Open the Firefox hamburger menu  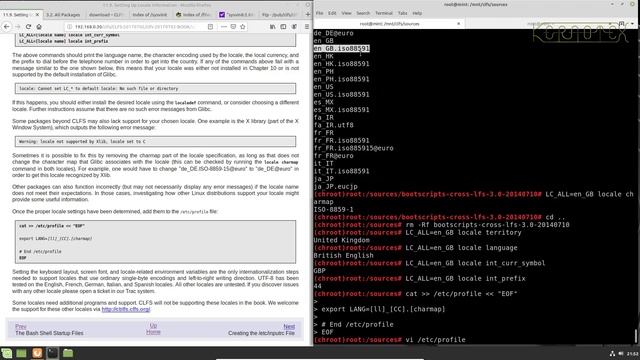point(307,27)
